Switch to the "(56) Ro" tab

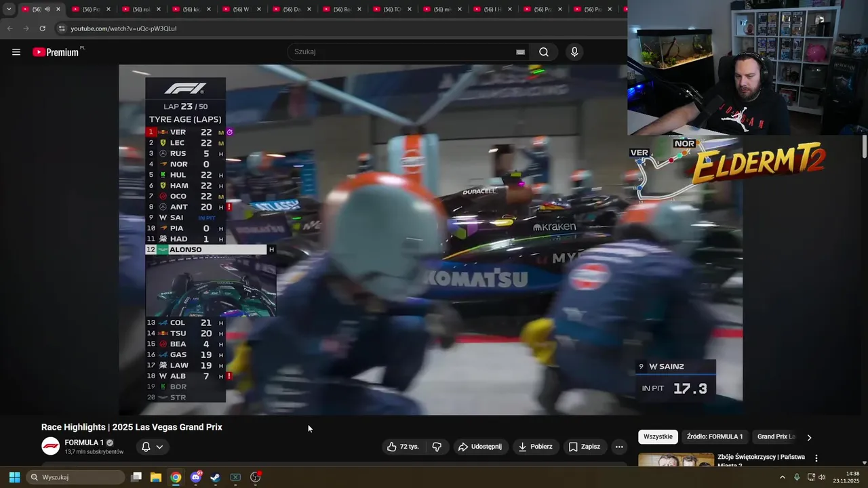click(x=342, y=9)
